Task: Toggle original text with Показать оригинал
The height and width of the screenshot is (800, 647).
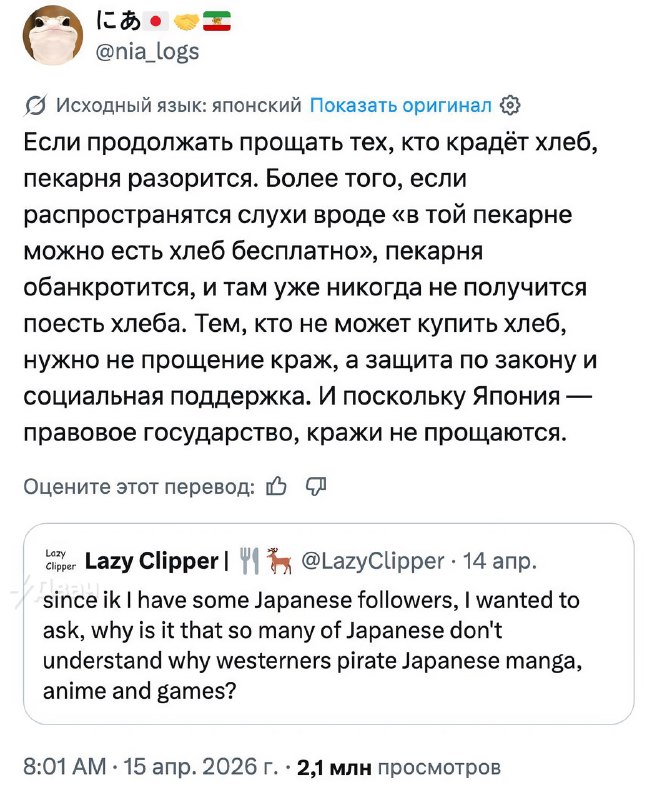Action: coord(404,103)
